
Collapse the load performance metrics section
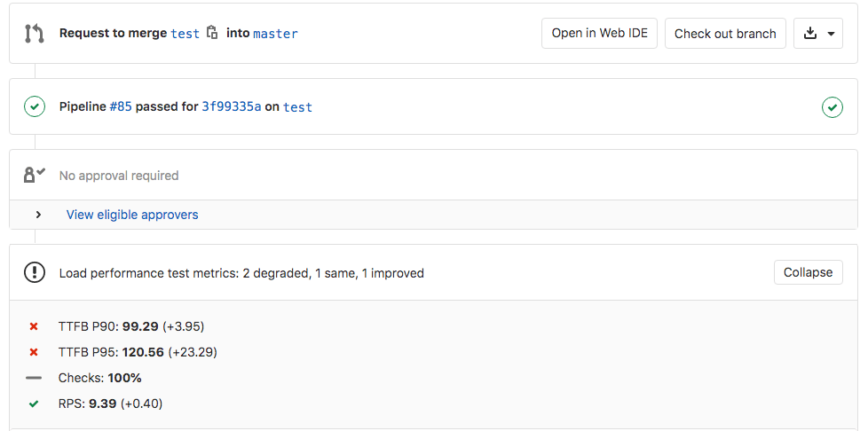coord(808,272)
